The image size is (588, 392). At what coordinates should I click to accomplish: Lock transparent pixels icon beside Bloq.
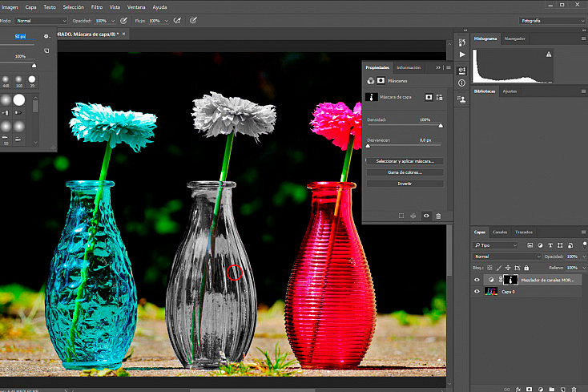coord(489,268)
